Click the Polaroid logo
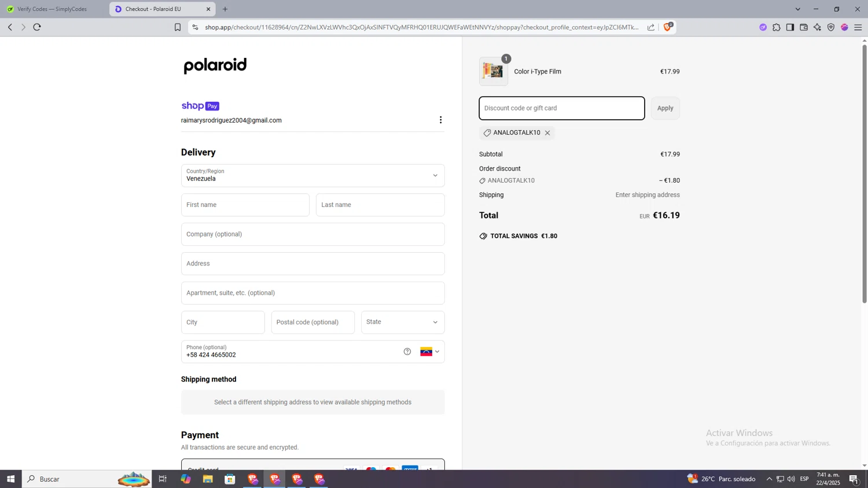This screenshot has height=488, width=868. point(215,66)
